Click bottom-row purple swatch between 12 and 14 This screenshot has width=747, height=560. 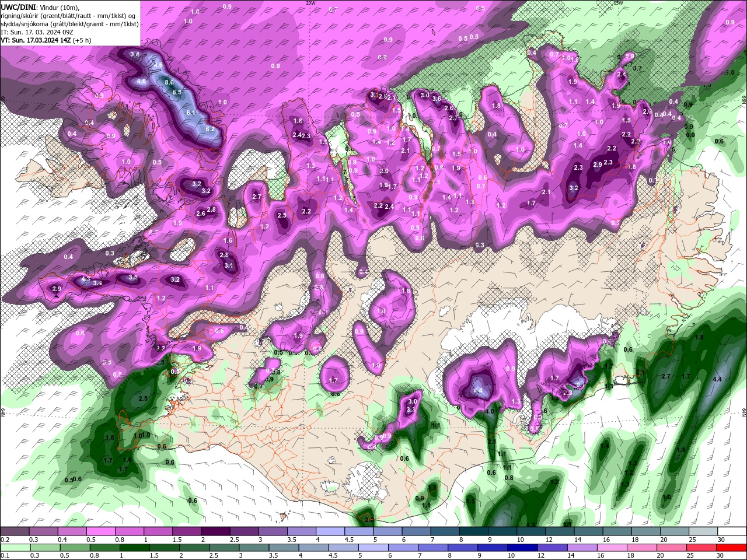click(x=553, y=548)
